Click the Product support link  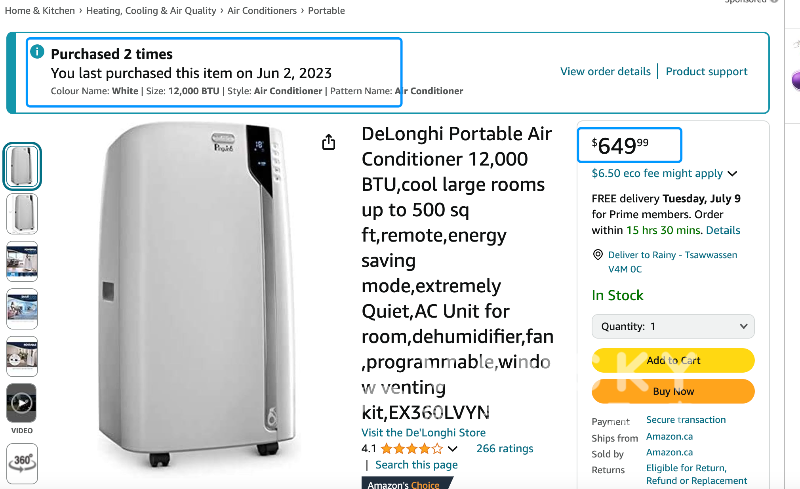pyautogui.click(x=706, y=72)
